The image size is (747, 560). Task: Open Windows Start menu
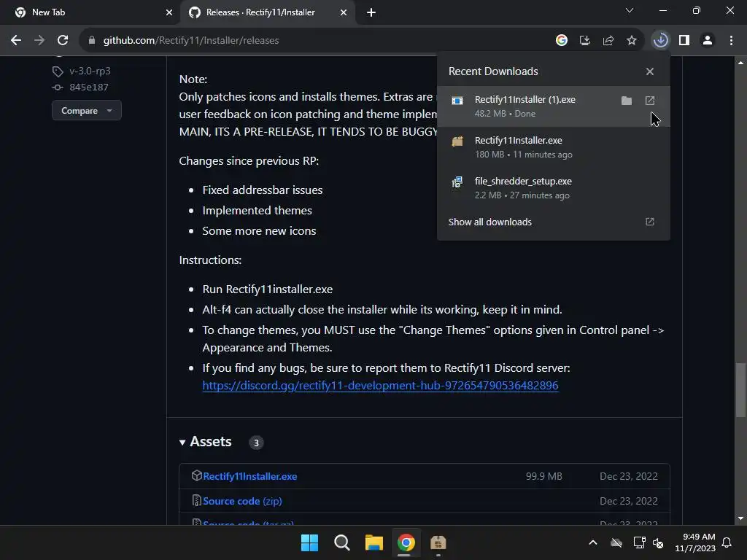point(309,542)
